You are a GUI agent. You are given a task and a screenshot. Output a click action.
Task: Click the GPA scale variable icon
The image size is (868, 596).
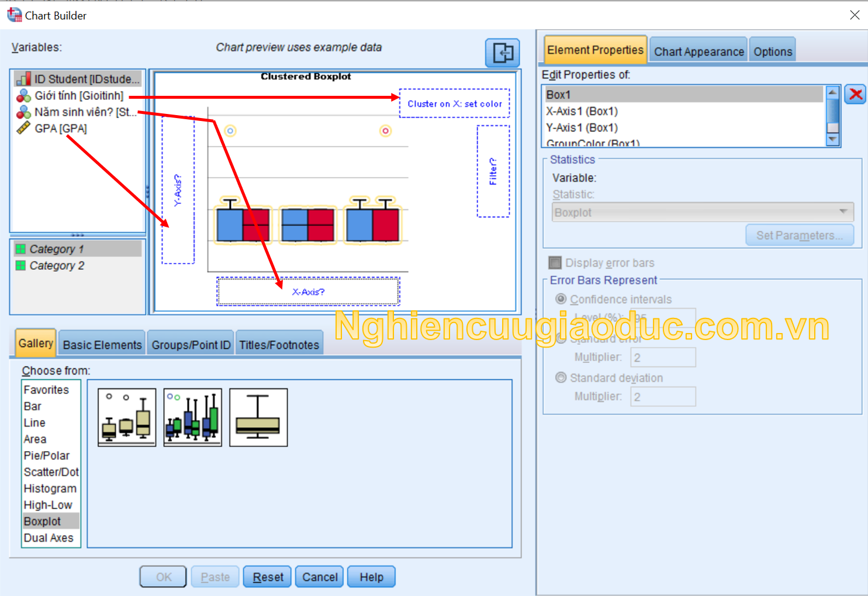point(23,129)
